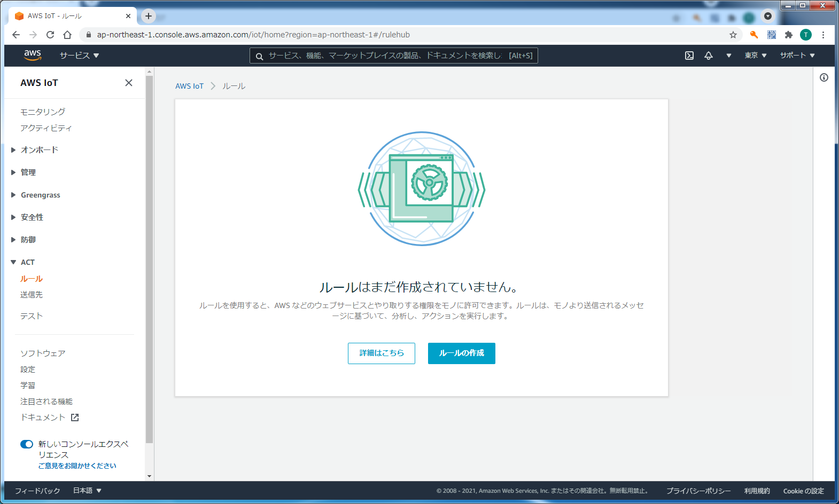Open サポート dropdown menu
Screen dimensions: 839x504
(x=797, y=56)
